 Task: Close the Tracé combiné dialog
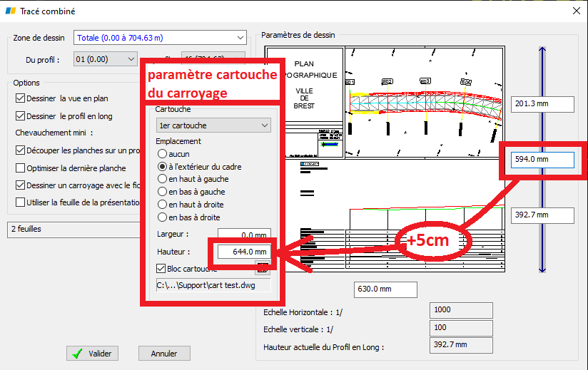pos(577,11)
